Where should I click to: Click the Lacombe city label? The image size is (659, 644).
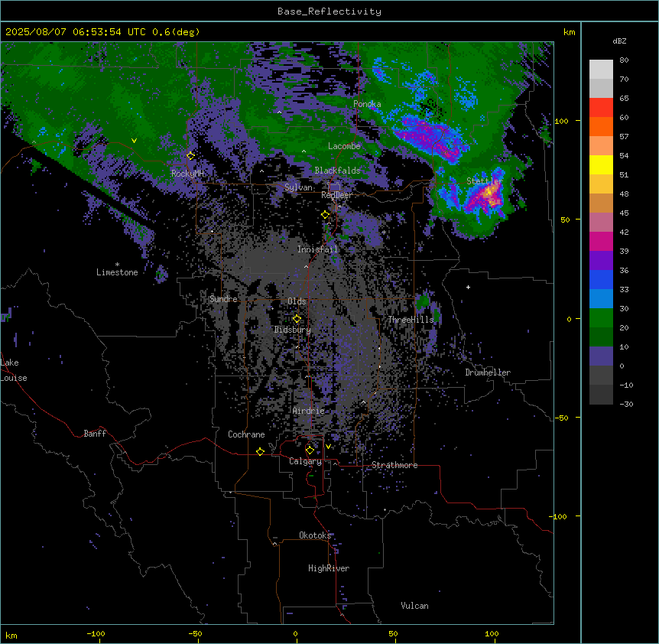(344, 146)
